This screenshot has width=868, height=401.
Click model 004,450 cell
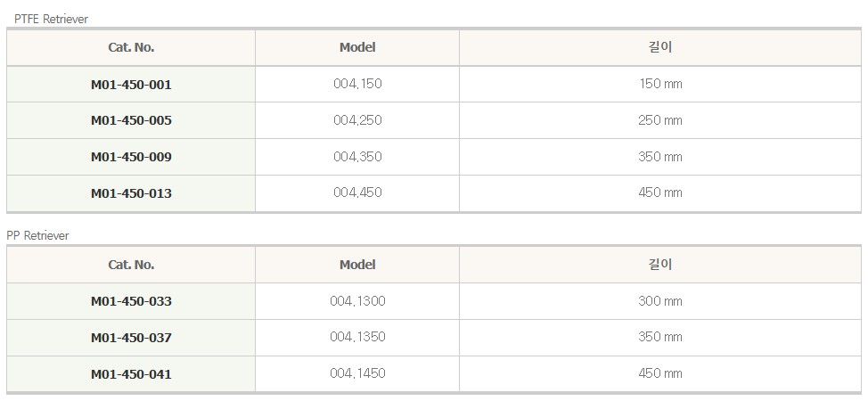[357, 192]
